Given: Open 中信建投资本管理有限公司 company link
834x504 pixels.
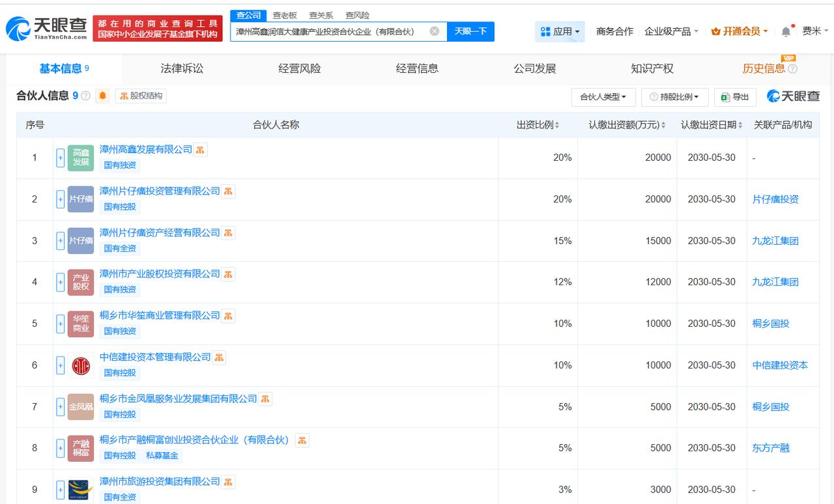Looking at the screenshot, I should [x=155, y=357].
